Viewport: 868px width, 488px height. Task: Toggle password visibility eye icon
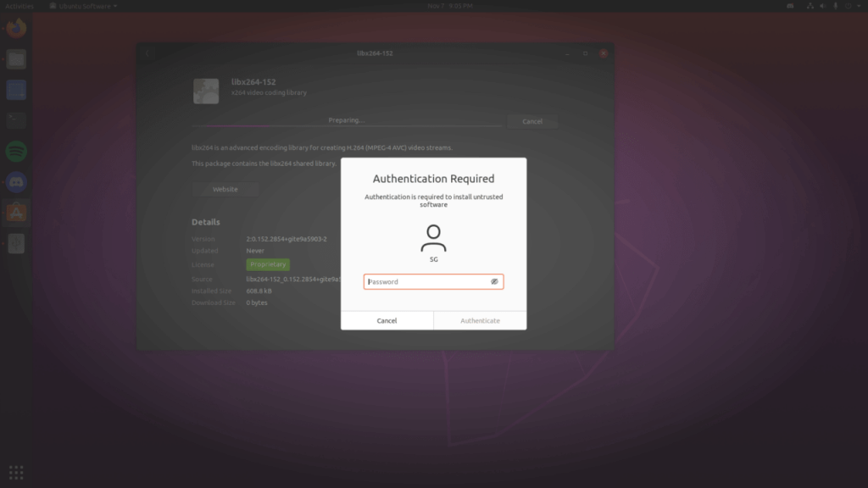(x=494, y=281)
